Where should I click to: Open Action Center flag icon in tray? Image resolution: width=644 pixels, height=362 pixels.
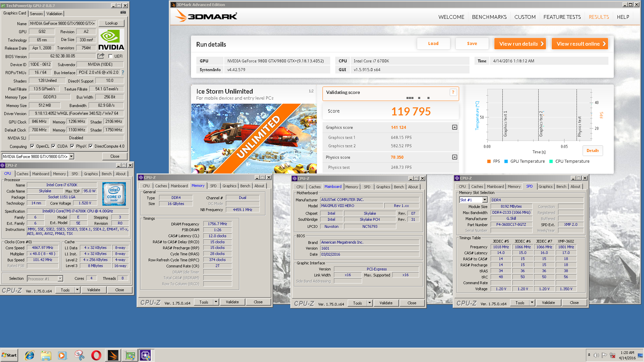point(604,355)
